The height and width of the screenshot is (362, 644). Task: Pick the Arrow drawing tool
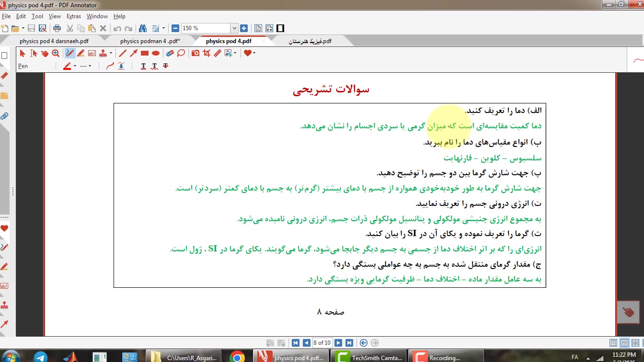pyautogui.click(x=134, y=53)
